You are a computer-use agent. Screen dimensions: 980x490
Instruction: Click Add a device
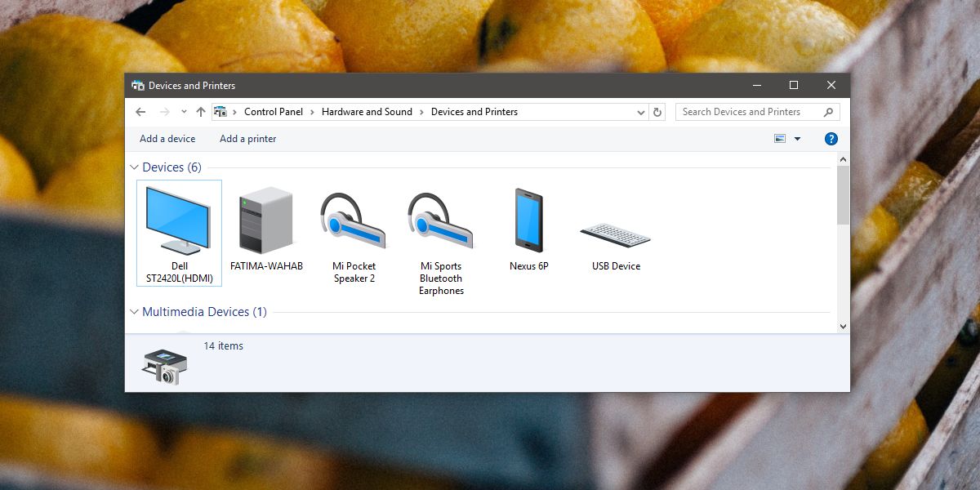(x=167, y=139)
